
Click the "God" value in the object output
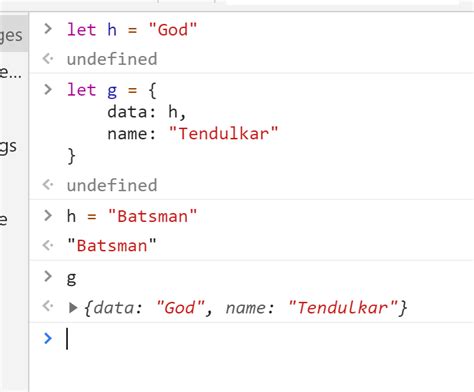tap(180, 308)
